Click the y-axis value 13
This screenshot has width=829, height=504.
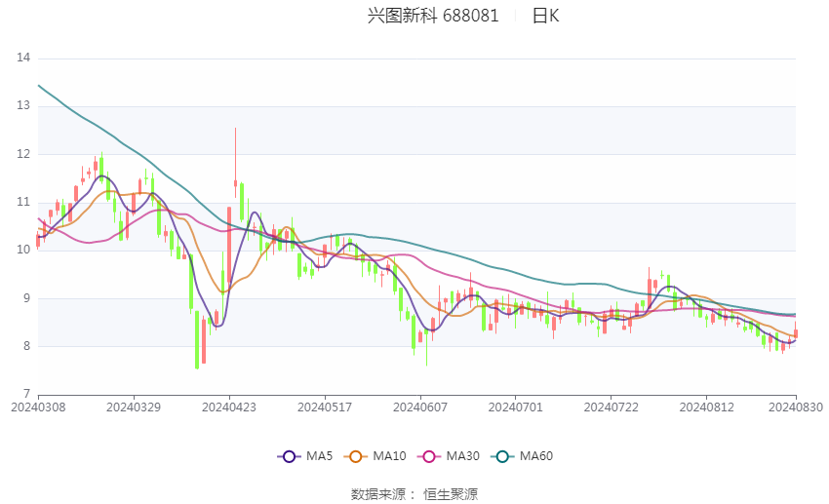[23, 105]
